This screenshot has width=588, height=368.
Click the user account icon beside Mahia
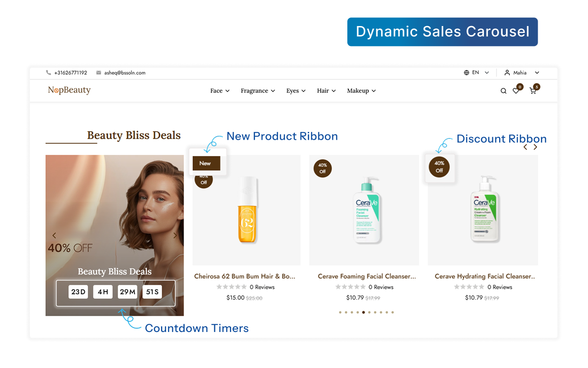coord(507,73)
